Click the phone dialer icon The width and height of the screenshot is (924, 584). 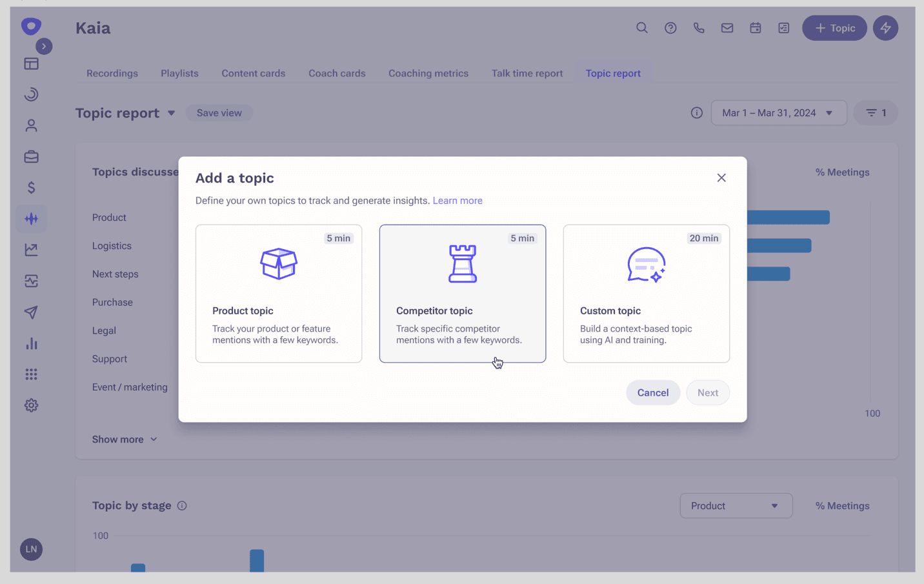[x=699, y=28]
